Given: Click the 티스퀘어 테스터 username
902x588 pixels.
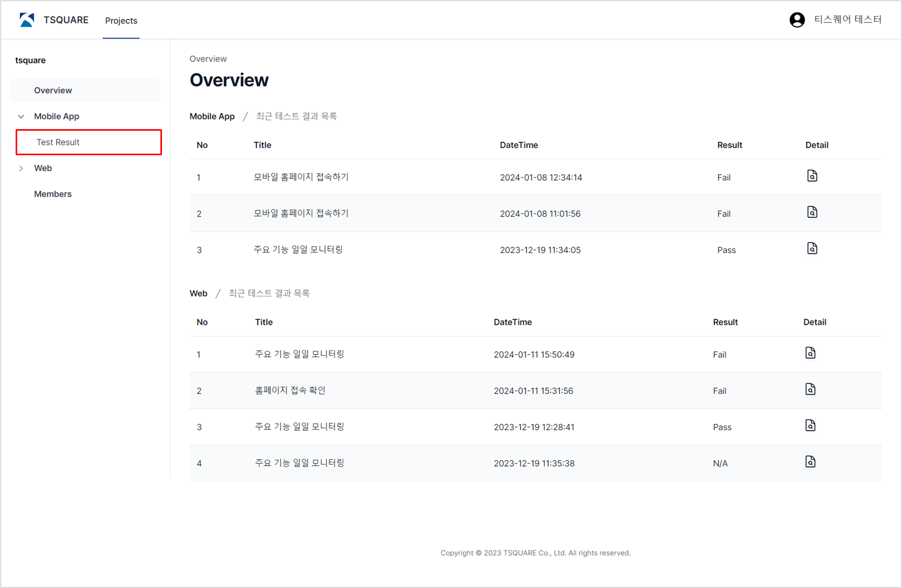Looking at the screenshot, I should [848, 20].
